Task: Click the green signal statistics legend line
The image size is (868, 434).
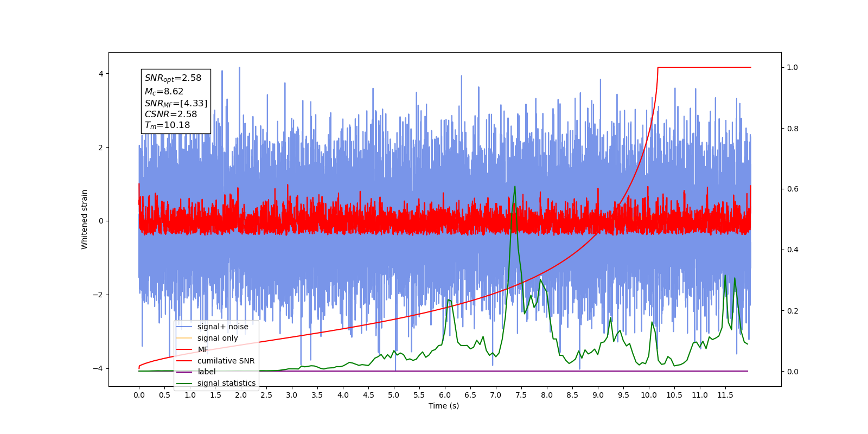Action: (184, 383)
